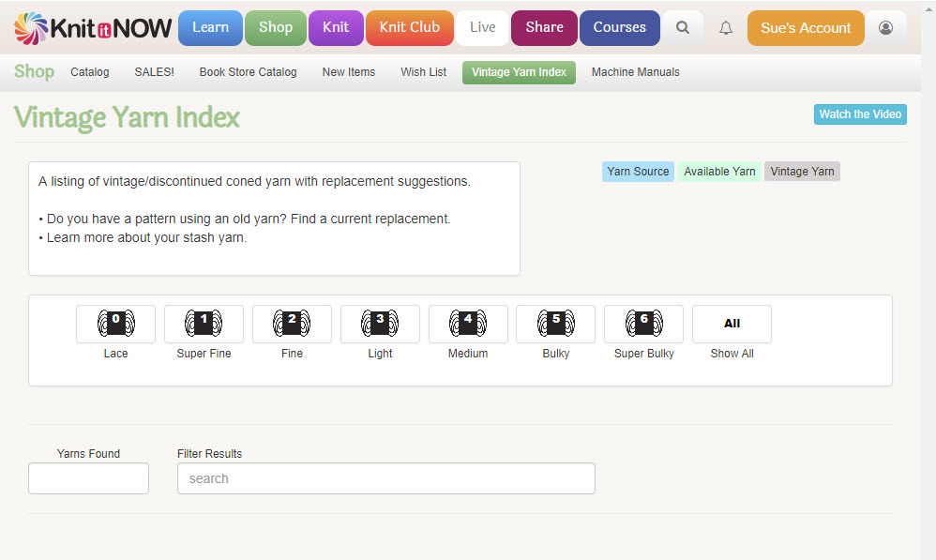Click the Yarns Found box
936x560 pixels.
pyautogui.click(x=88, y=478)
